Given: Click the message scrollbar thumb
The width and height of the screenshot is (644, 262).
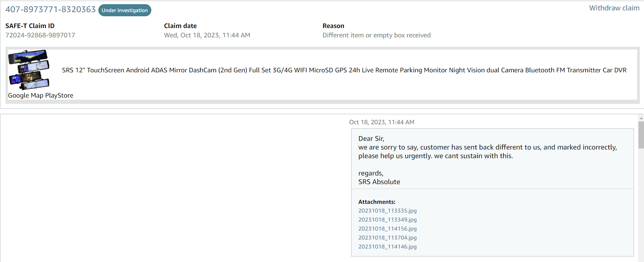Looking at the screenshot, I should (x=641, y=135).
